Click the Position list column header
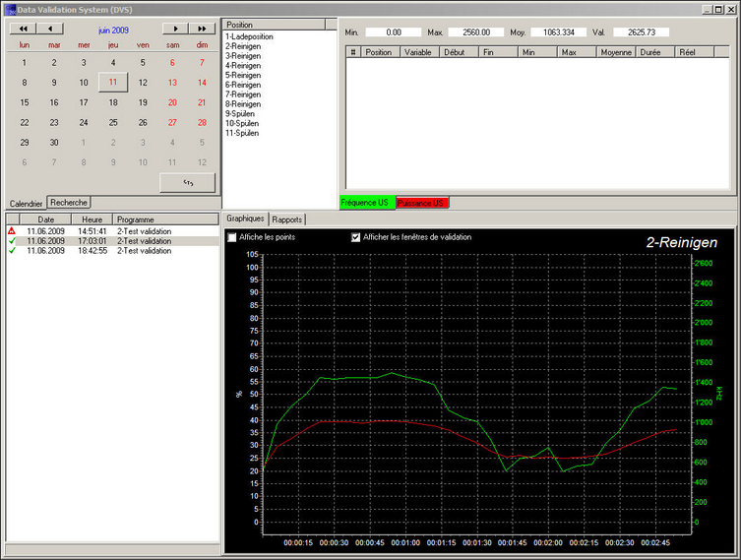741x560 pixels. pos(275,25)
